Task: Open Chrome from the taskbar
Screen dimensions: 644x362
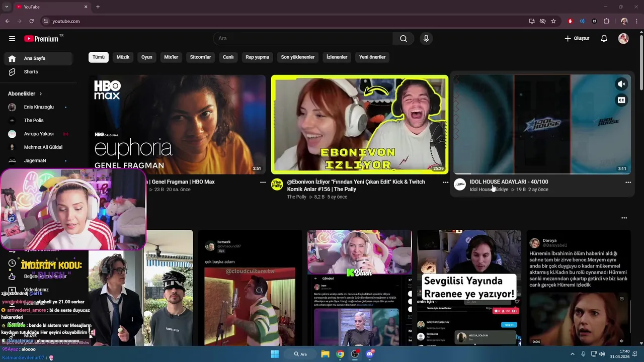Action: coord(341,354)
